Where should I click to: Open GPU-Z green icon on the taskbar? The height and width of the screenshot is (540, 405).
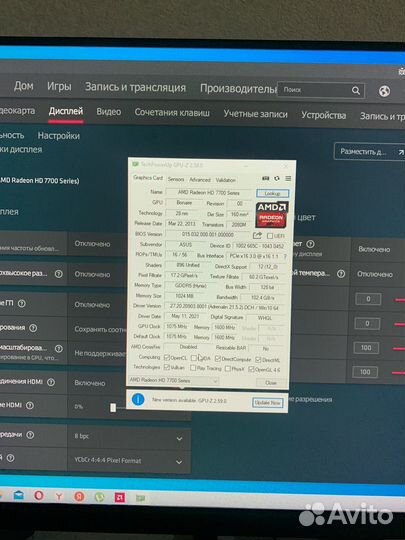coord(140,498)
